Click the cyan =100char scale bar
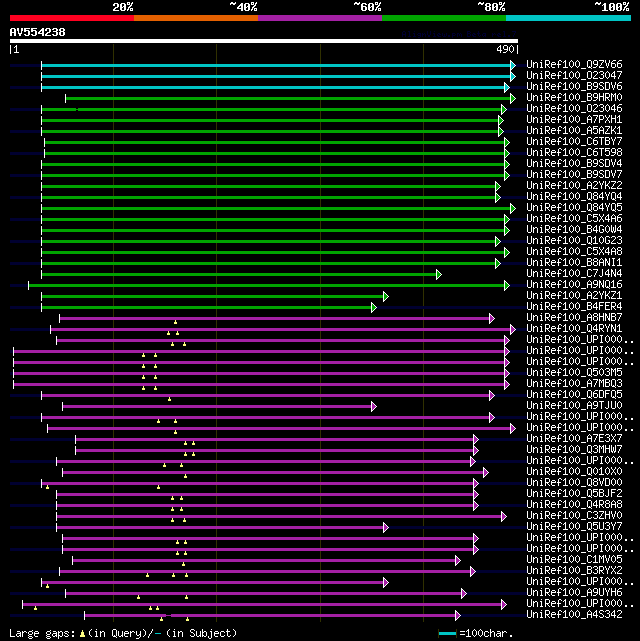 pyautogui.click(x=447, y=634)
